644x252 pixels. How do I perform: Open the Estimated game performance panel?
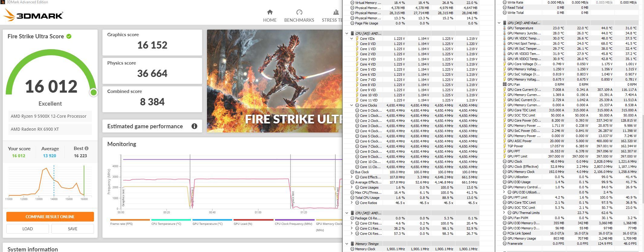(x=152, y=126)
